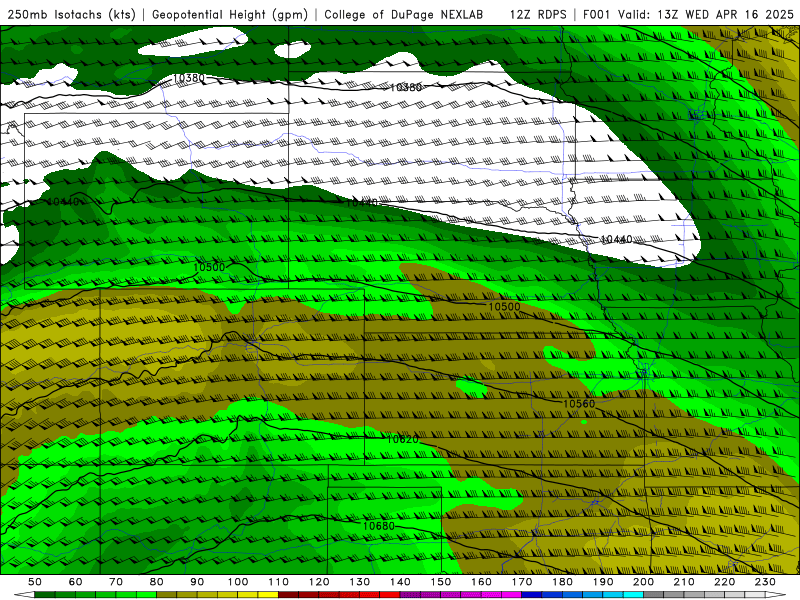Viewport: 800px width, 600px height.
Task: Select the 220 knot scale label
Action: 724,582
